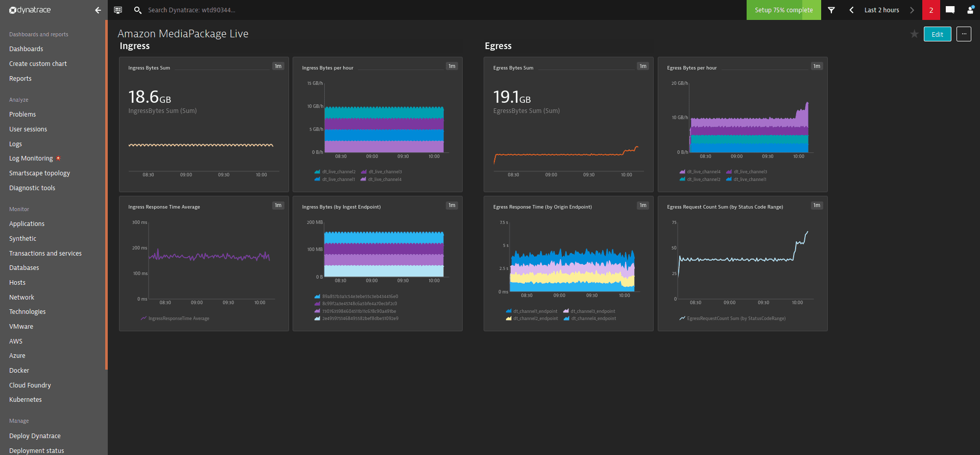Open Egress Bytes per hour tile title

click(691, 68)
